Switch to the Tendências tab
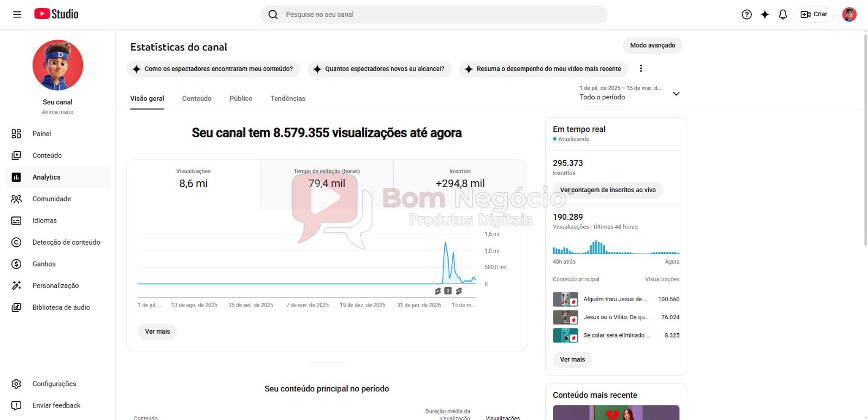 pos(288,99)
